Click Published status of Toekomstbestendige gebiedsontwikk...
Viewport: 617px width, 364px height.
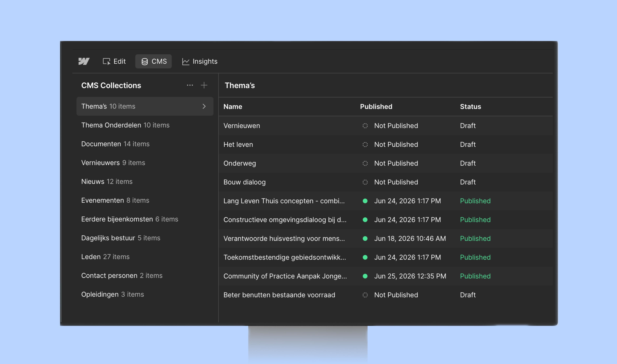(x=475, y=257)
